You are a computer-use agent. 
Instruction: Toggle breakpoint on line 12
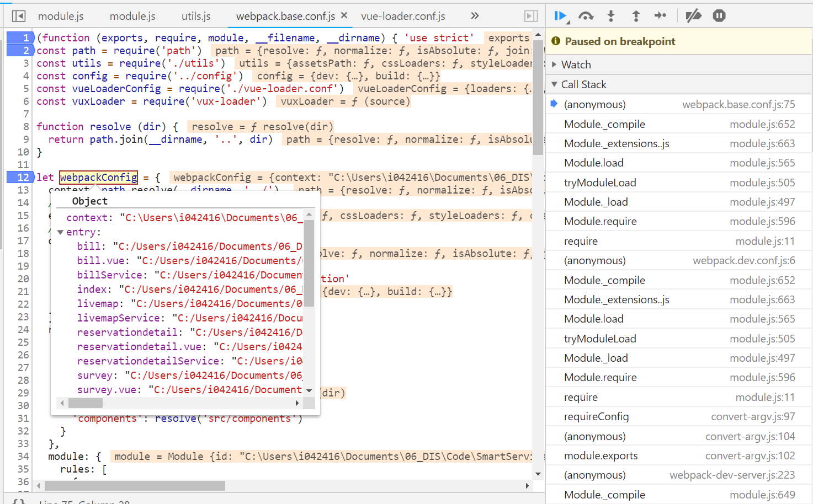tap(20, 177)
